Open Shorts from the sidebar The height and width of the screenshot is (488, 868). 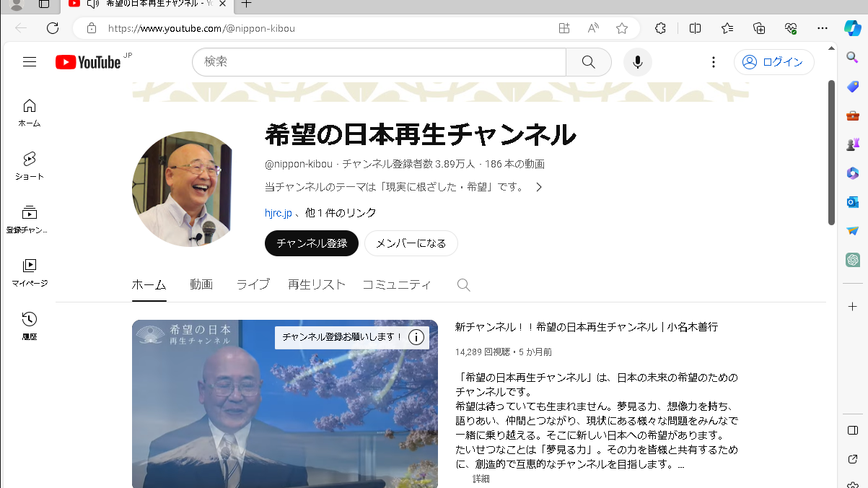click(x=30, y=165)
